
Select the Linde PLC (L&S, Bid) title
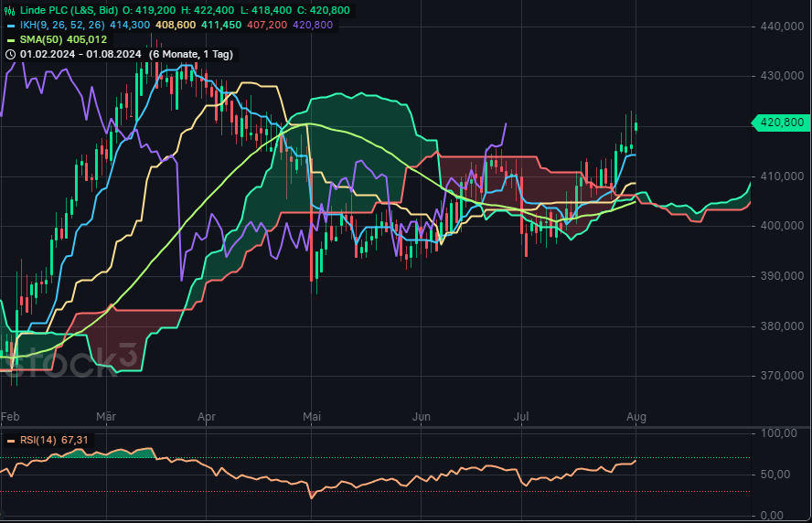pyautogui.click(x=69, y=10)
